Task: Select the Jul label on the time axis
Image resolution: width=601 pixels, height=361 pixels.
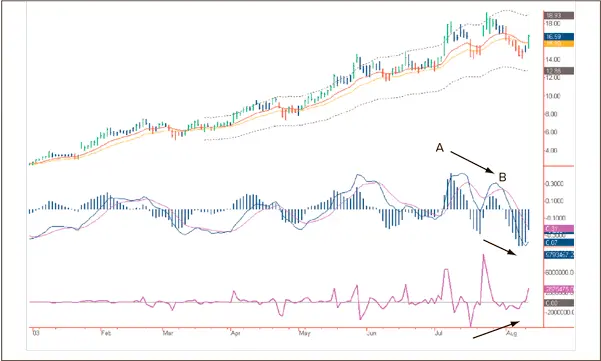Action: (x=438, y=333)
